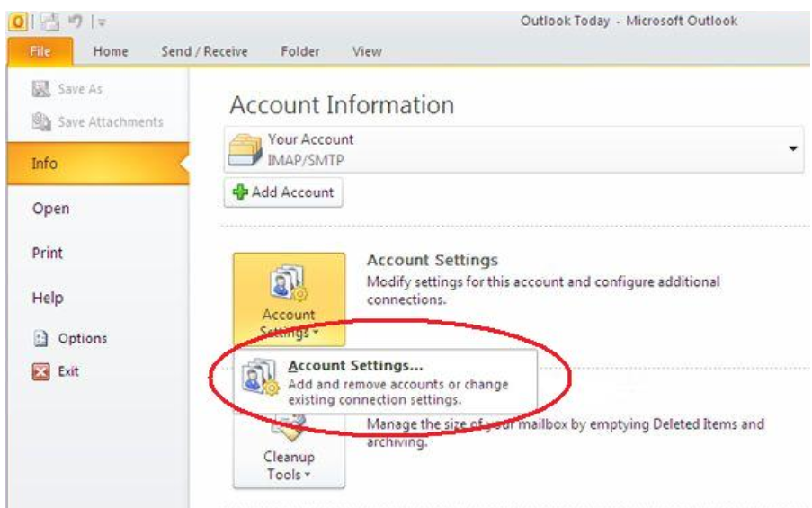Click the Save As icon
This screenshot has width=812, height=508.
pos(40,89)
